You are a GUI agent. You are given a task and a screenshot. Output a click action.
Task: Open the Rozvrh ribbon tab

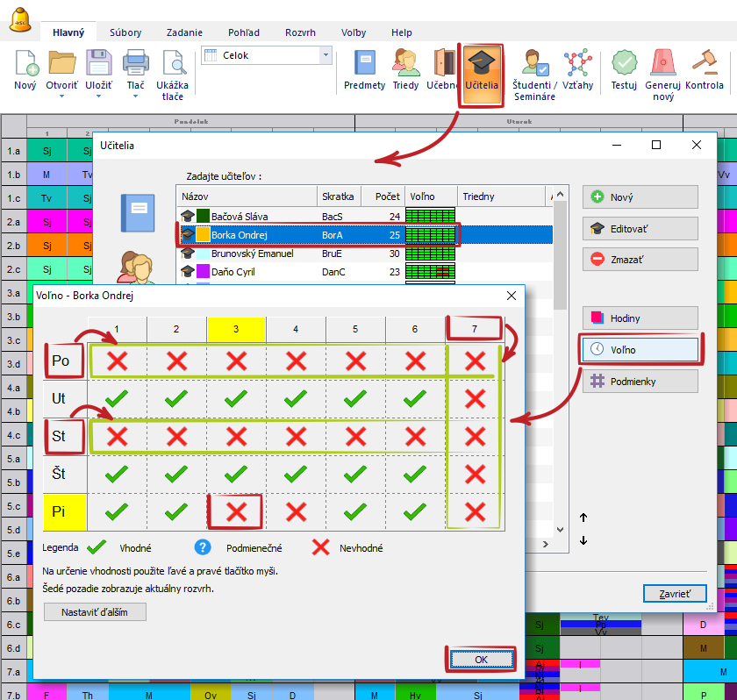click(x=300, y=32)
